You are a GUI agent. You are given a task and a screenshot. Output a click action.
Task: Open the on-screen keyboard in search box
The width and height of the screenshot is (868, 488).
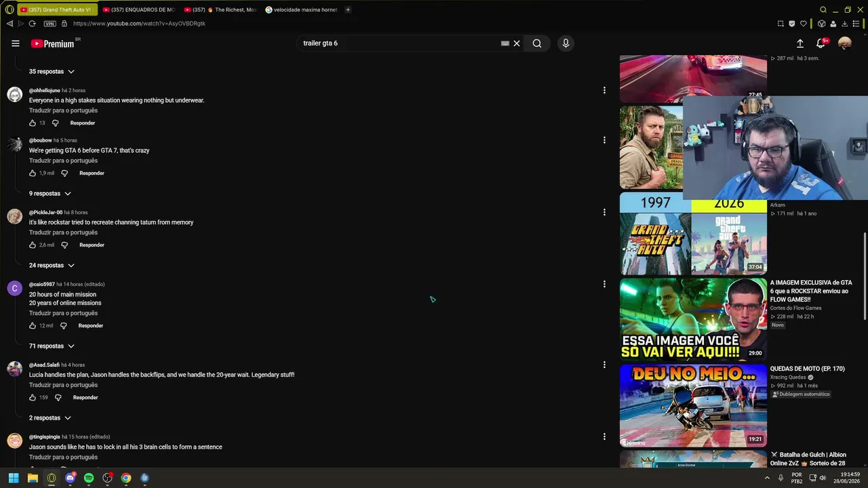pyautogui.click(x=505, y=43)
